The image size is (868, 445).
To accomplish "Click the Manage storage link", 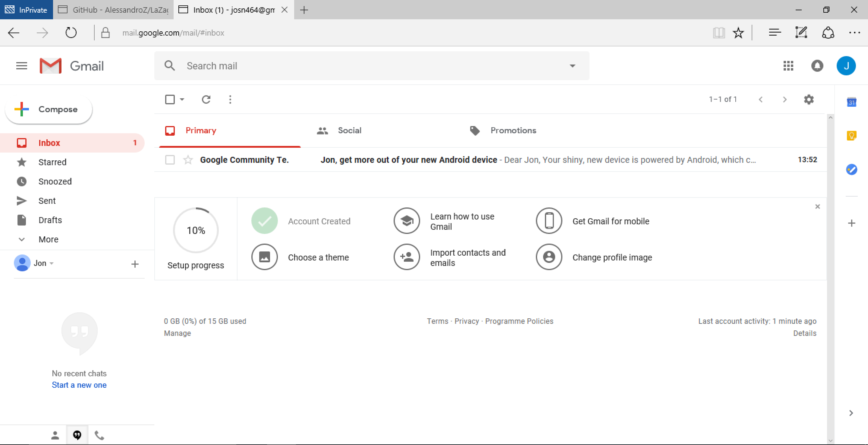I will click(177, 333).
